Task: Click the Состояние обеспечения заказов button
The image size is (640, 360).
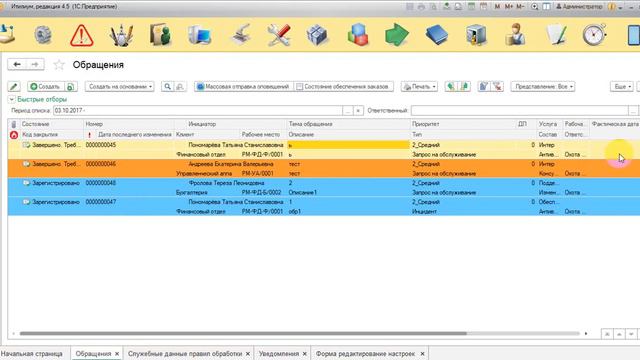Action: click(344, 87)
